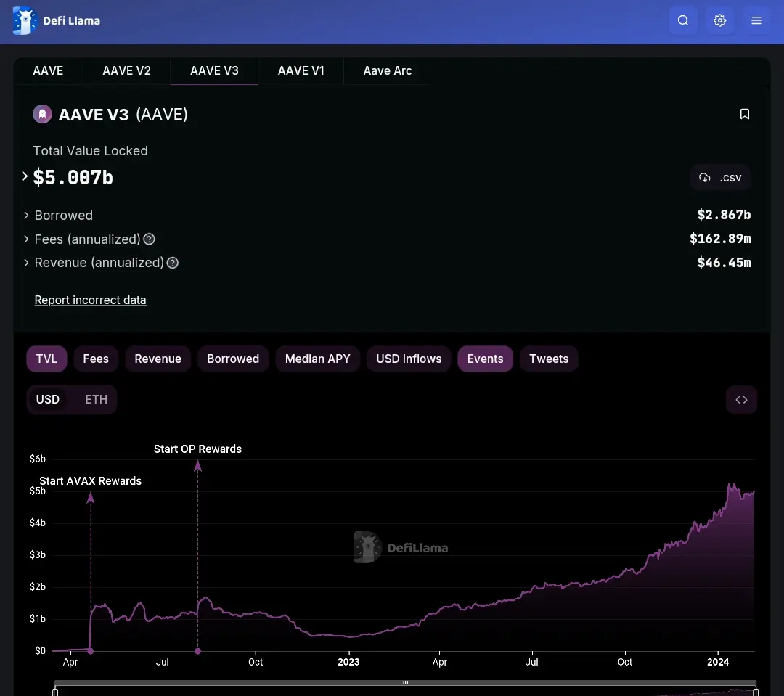Open the search icon in header

tap(683, 20)
